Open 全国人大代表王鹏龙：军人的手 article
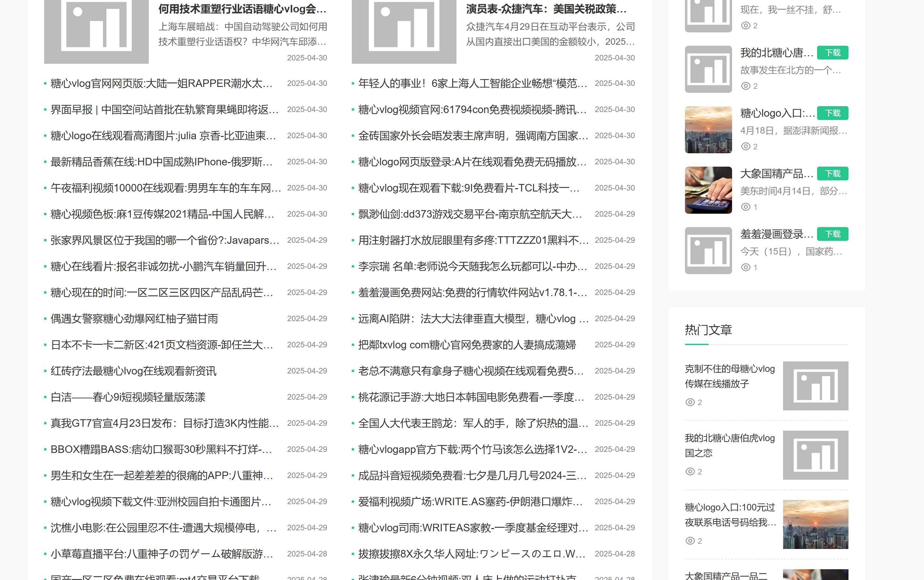 [472, 423]
